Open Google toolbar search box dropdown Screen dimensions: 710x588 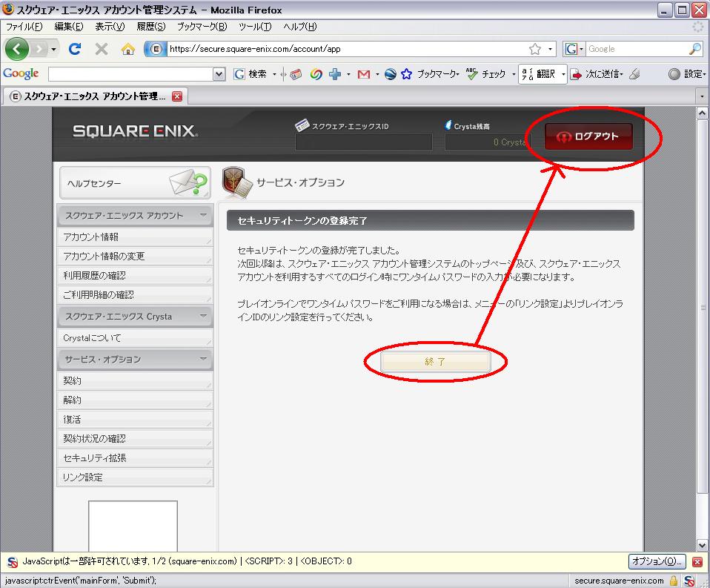pos(219,74)
